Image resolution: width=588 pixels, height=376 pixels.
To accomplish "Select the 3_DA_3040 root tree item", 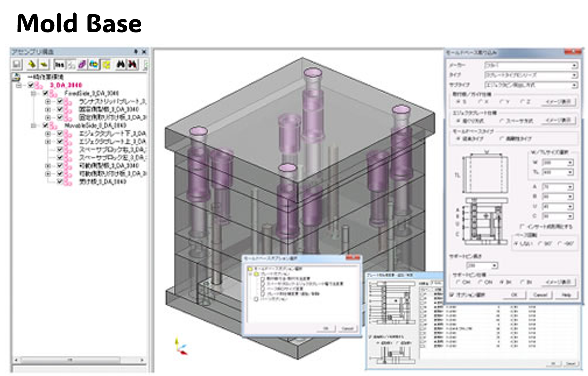I will click(x=66, y=85).
